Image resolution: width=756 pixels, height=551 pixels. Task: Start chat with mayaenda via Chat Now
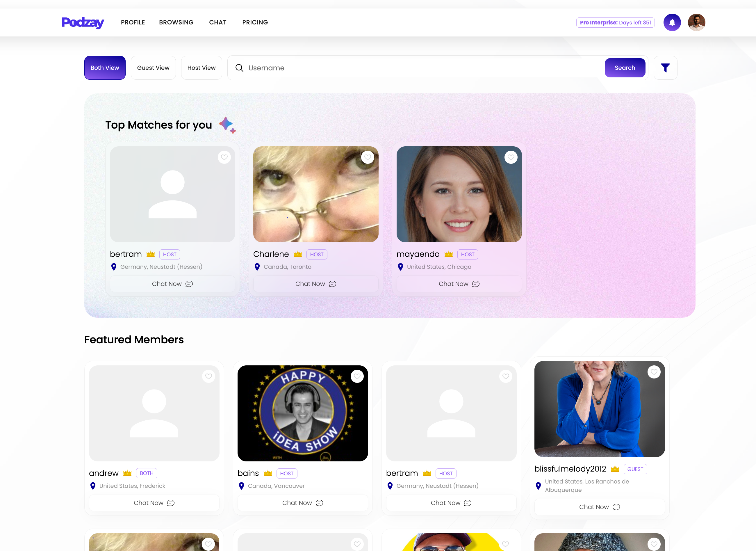click(x=459, y=284)
